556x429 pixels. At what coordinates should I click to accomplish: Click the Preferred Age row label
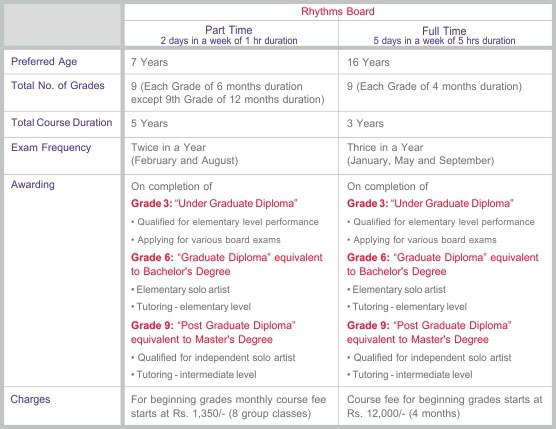pos(44,61)
